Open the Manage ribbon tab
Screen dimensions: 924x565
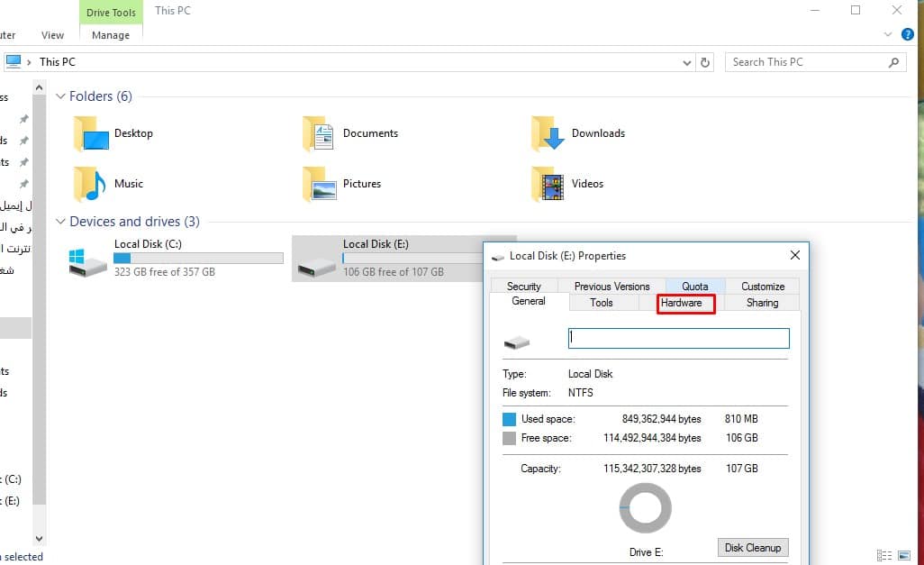click(x=110, y=35)
